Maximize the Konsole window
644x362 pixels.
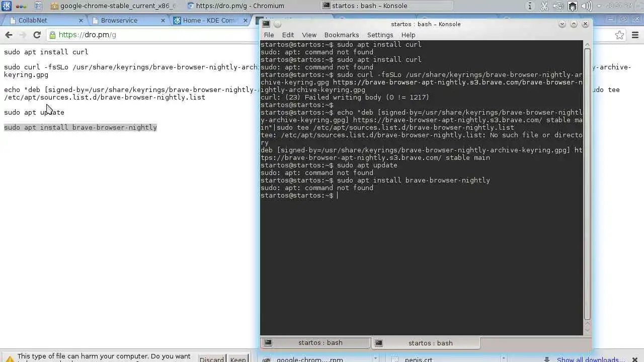[574, 24]
